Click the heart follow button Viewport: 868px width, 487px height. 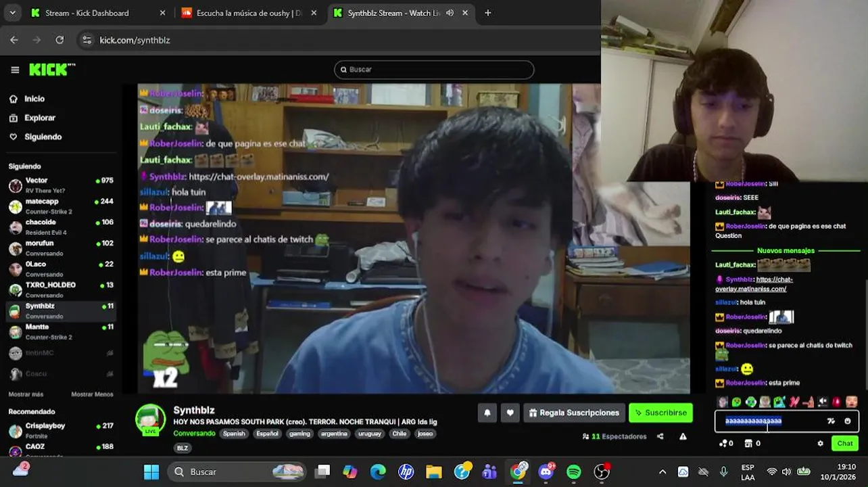510,413
